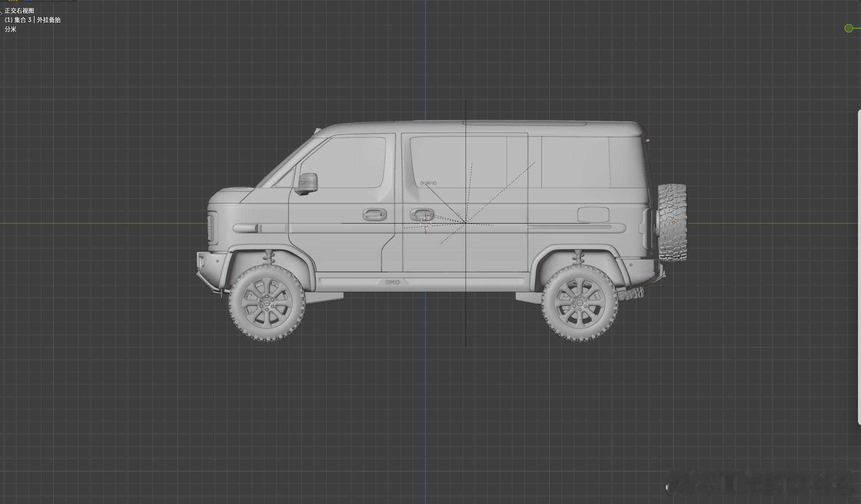Click the orange origin dot on spare tire
The height and width of the screenshot is (504, 861).
[673, 223]
